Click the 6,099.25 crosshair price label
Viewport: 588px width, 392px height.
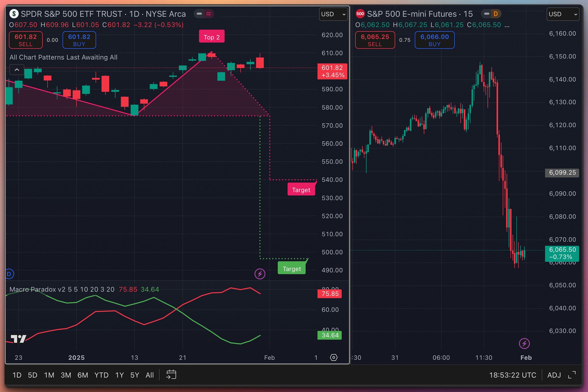[x=562, y=173]
